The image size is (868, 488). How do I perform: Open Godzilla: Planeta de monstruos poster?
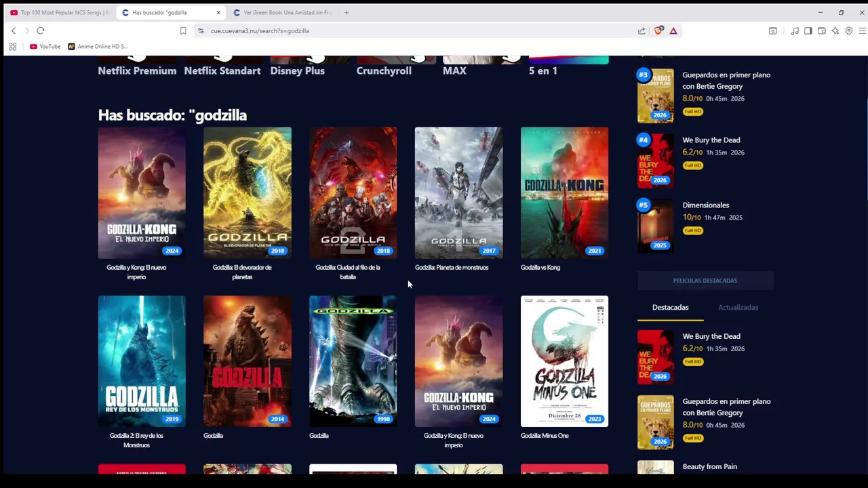(459, 192)
